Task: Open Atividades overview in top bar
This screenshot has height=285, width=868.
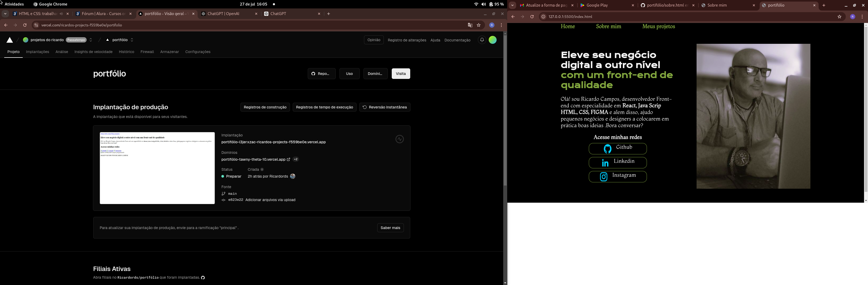Action: click(14, 4)
